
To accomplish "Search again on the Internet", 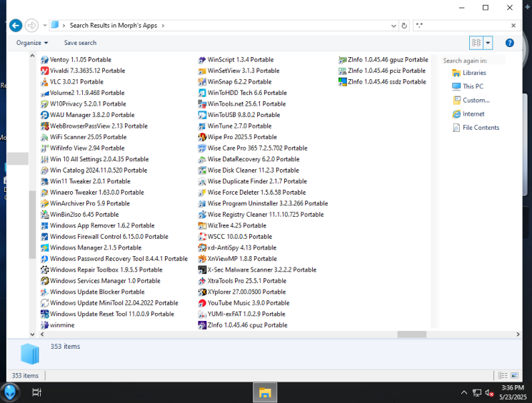I will pos(468,114).
